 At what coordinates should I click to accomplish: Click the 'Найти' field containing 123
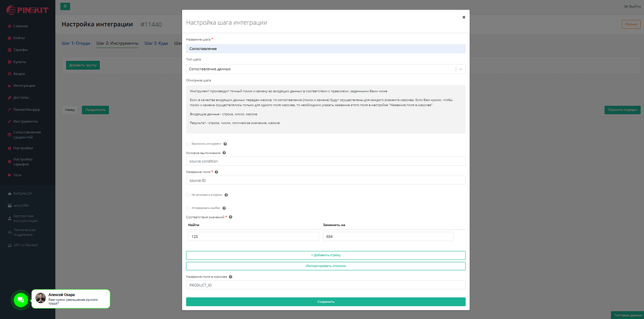(253, 236)
